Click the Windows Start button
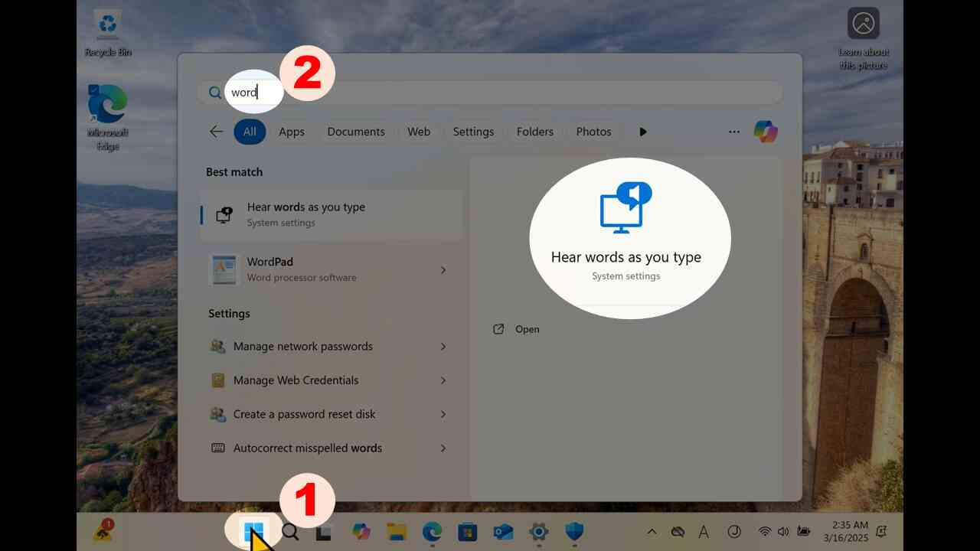Viewport: 980px width, 551px height. click(x=253, y=531)
